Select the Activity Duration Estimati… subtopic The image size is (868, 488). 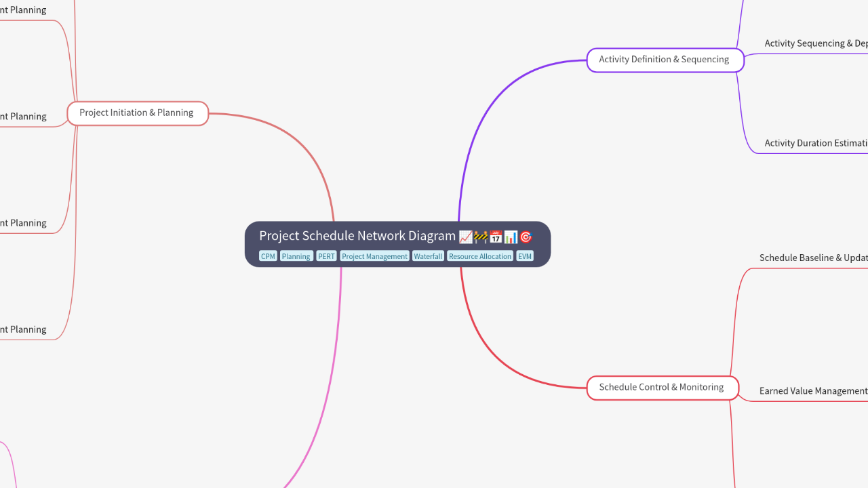(816, 143)
